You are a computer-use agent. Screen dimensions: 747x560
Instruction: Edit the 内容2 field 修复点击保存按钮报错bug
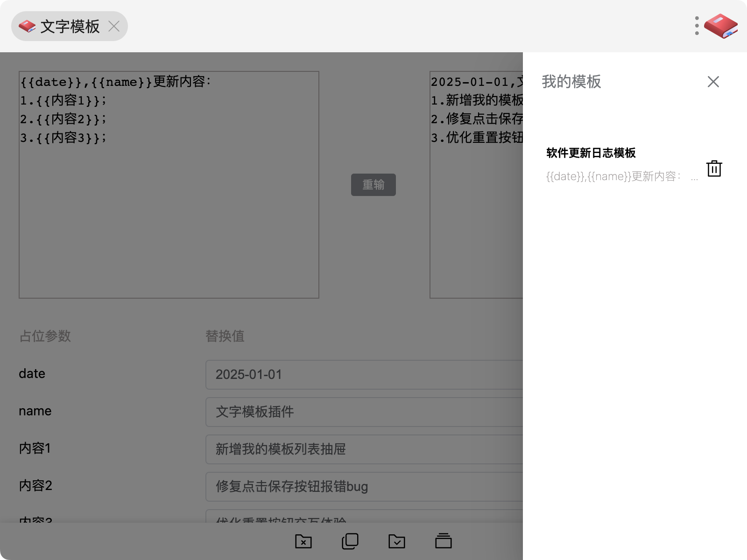tap(364, 487)
